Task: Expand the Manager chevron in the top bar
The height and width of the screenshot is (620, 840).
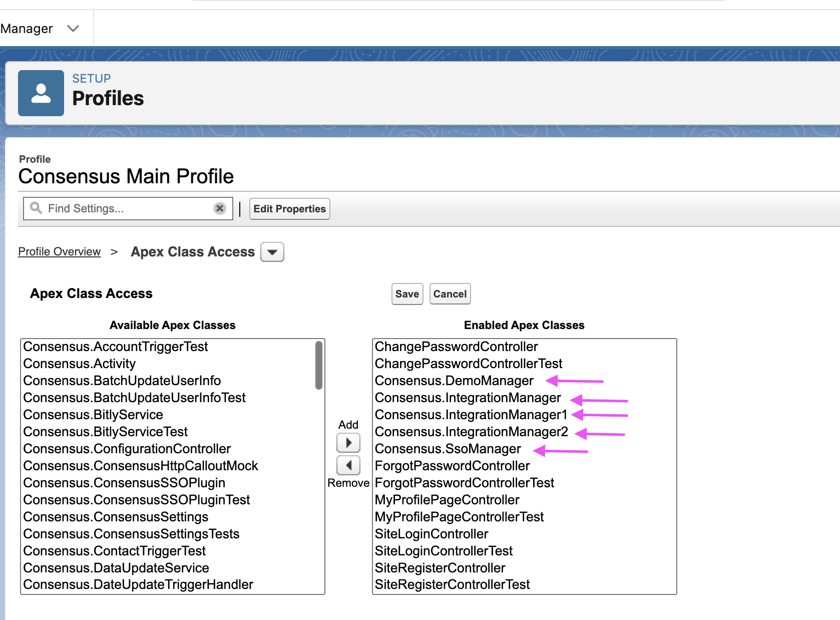Action: (73, 29)
